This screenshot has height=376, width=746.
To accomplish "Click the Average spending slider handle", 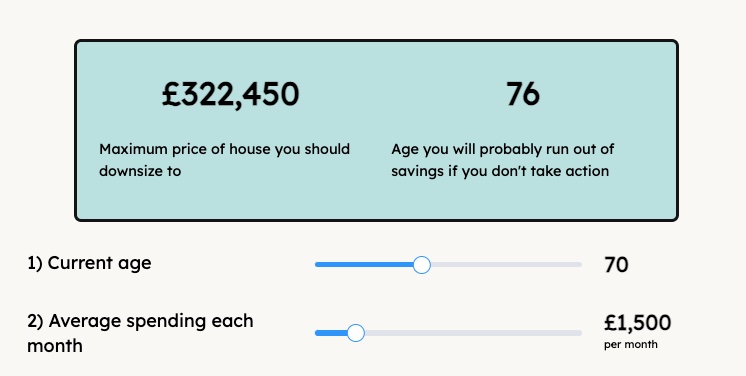I will (x=355, y=333).
